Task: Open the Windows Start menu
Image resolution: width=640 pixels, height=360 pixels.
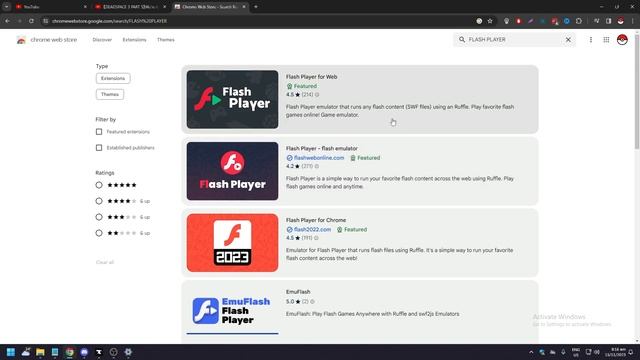Action: point(11,352)
